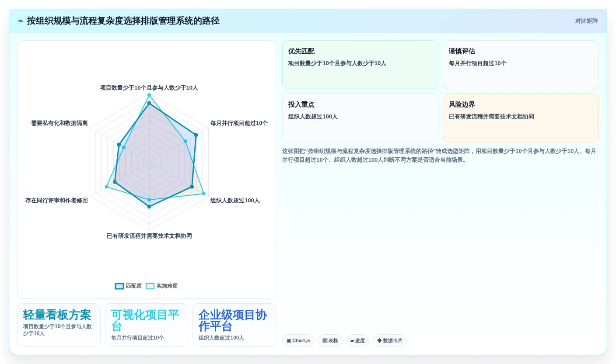This screenshot has width=616, height=364.
Task: Click 每月并行项目超过10个 under 可视化项目平台
Action: 137,338
